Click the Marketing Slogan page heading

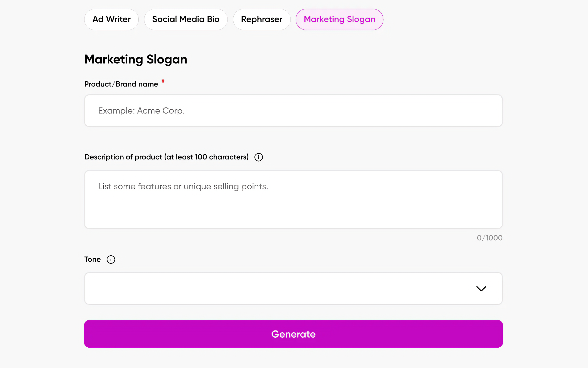[x=136, y=59]
